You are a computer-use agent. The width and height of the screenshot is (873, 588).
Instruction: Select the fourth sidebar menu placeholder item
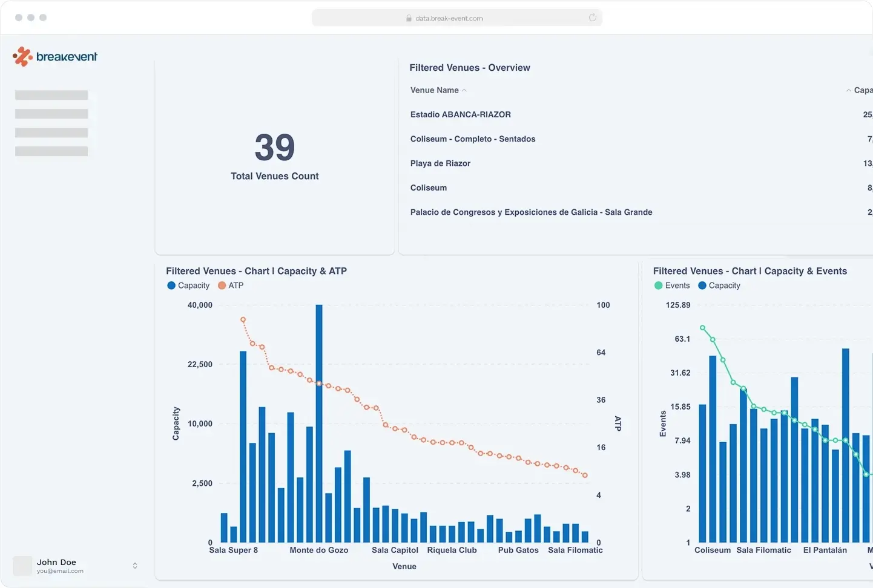tap(51, 151)
